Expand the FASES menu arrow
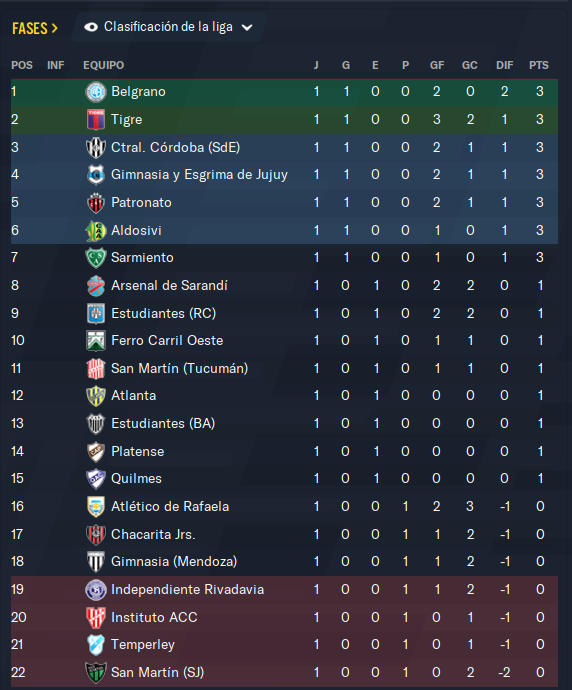 [x=55, y=29]
